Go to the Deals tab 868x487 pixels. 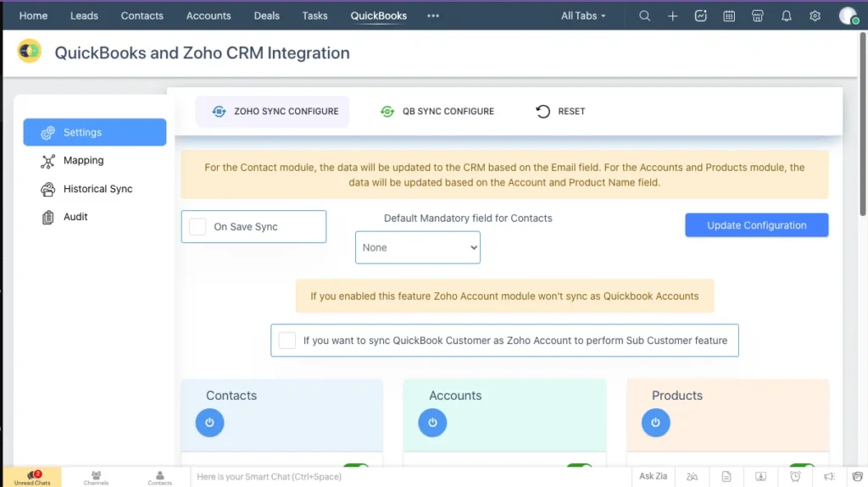click(x=267, y=16)
